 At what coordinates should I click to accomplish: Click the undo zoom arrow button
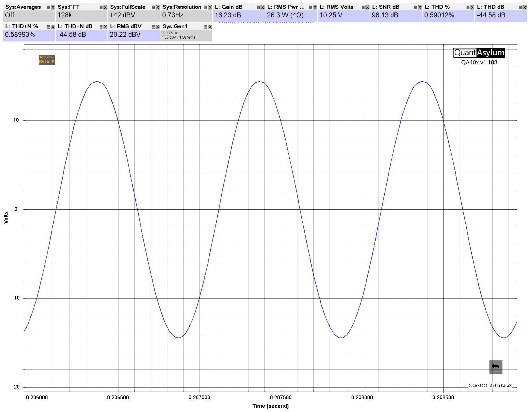coord(496,367)
